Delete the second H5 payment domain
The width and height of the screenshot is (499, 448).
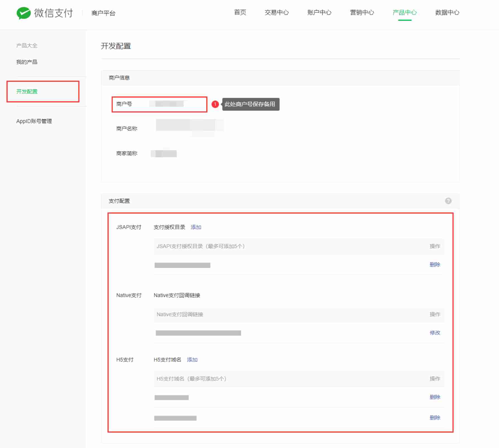435,418
